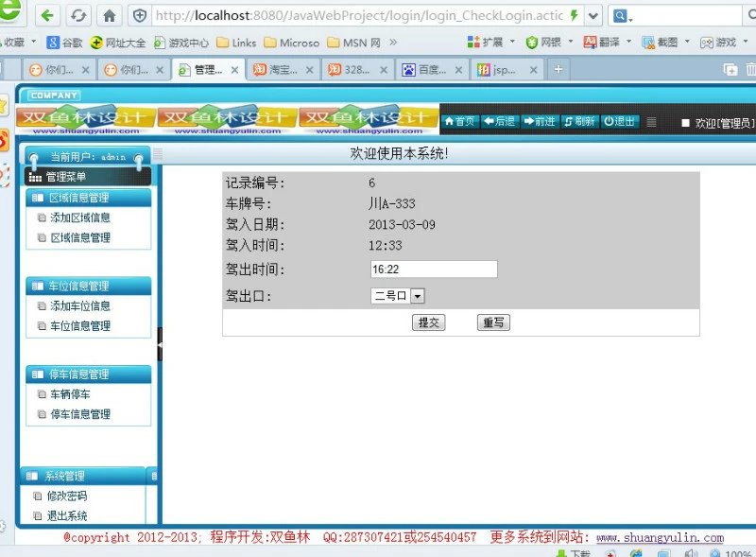Collapse the 停车信息管理 section

[x=88, y=374]
